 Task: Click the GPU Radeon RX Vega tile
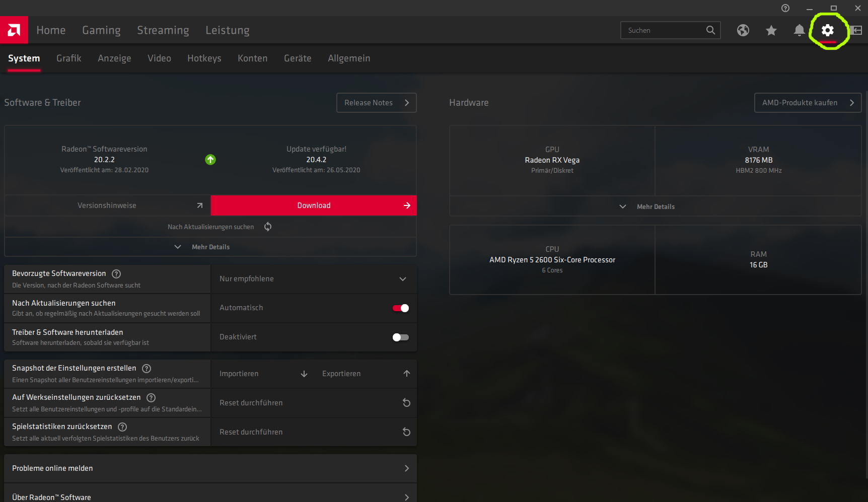(x=552, y=160)
